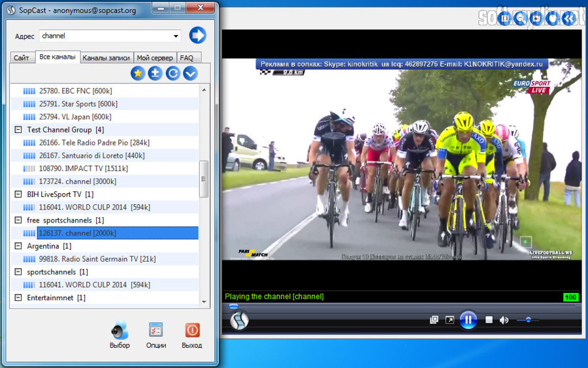
Task: Adjust the volume slider in player controls
Action: (528, 320)
